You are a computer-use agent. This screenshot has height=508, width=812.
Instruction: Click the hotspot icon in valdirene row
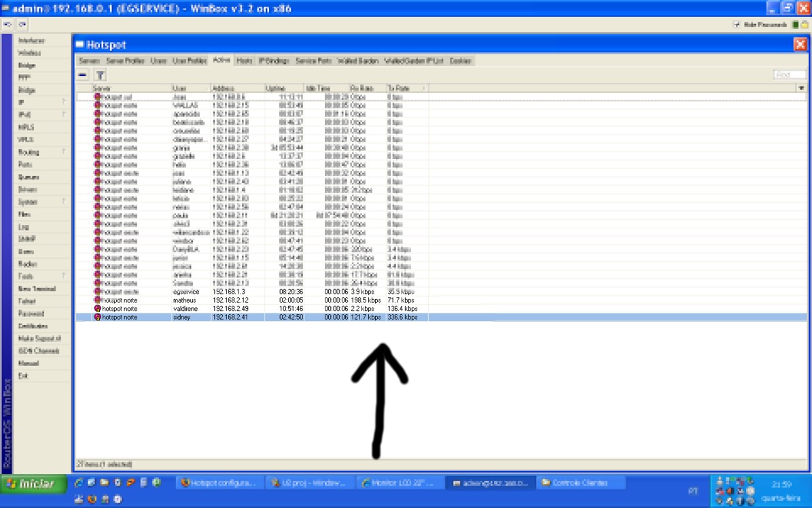[97, 309]
